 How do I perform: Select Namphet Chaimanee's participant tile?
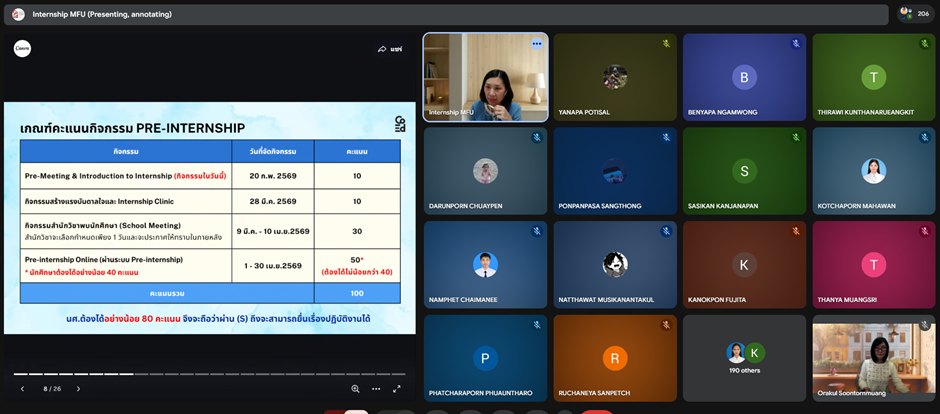click(x=486, y=265)
